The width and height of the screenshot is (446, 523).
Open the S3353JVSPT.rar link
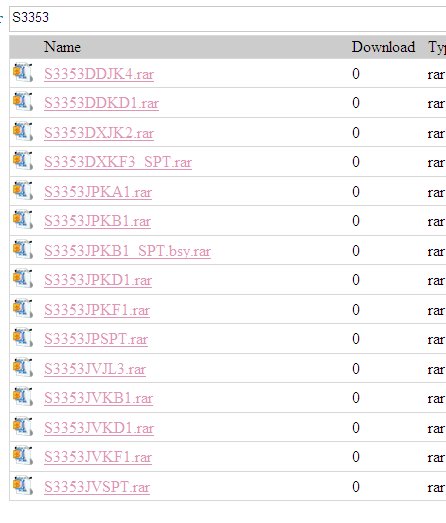click(x=97, y=487)
